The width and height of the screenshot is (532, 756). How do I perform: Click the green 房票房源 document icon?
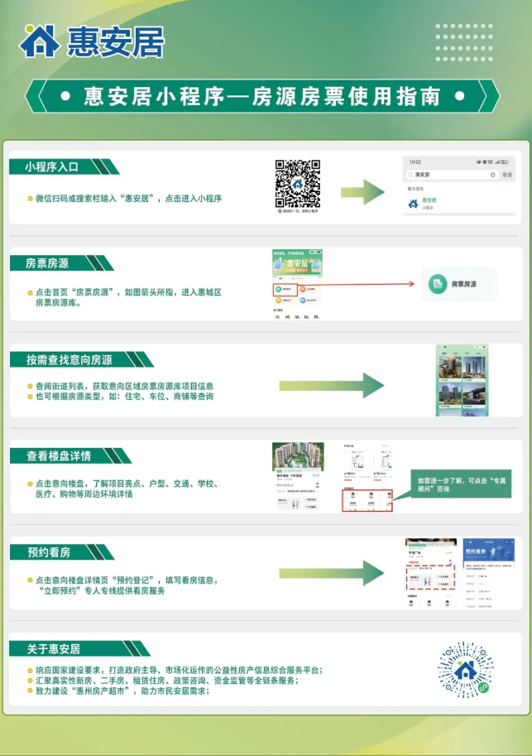pos(438,285)
